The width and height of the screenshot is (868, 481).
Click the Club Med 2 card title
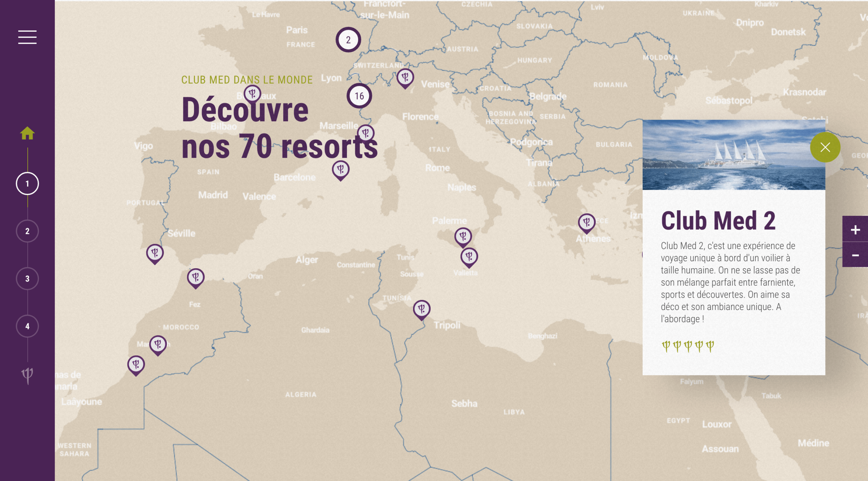pos(718,220)
